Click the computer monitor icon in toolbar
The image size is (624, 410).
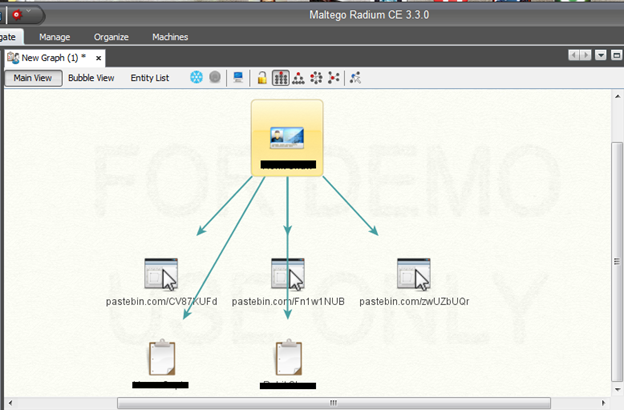point(238,77)
